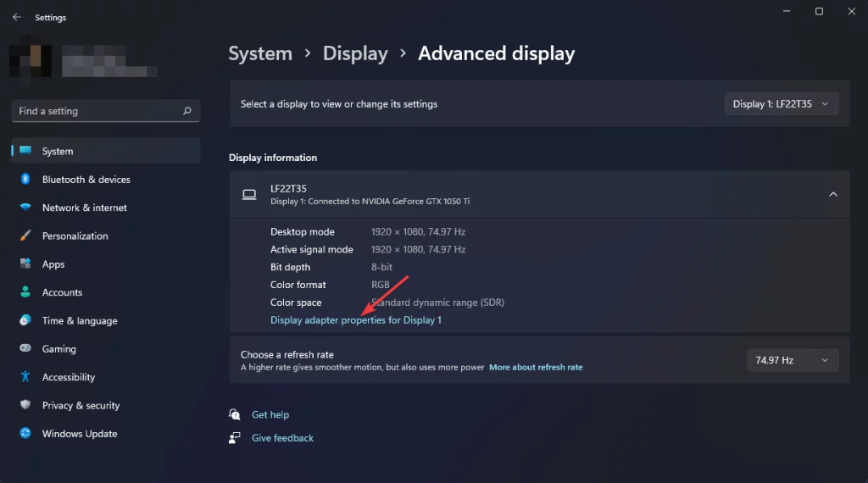
Task: Minimize the Settings window
Action: click(787, 11)
